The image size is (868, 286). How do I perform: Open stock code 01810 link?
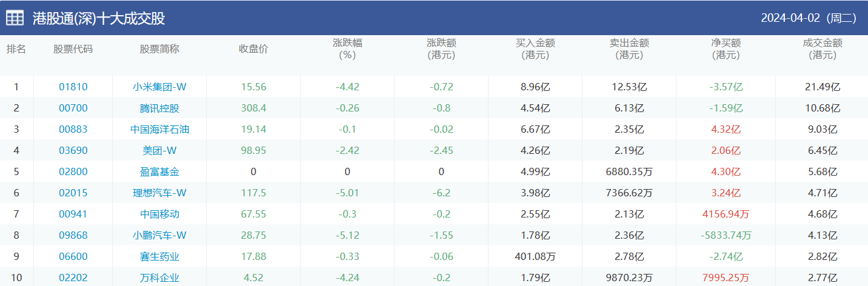[x=73, y=87]
